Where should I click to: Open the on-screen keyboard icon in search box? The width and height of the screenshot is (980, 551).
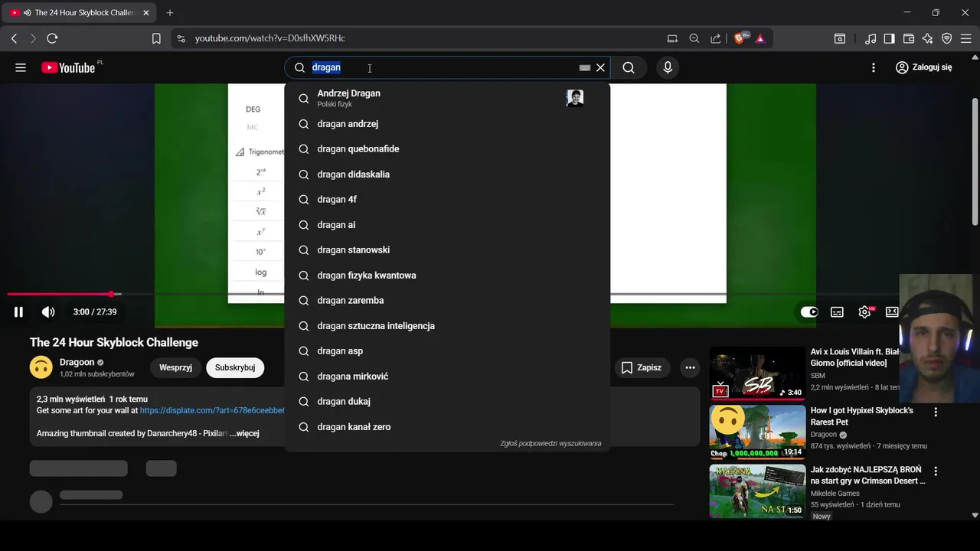[585, 67]
